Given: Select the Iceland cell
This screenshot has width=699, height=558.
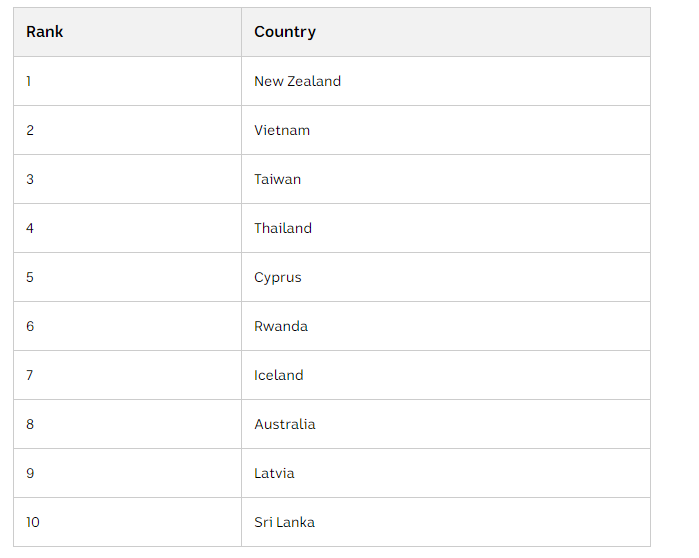Looking at the screenshot, I should (446, 375).
